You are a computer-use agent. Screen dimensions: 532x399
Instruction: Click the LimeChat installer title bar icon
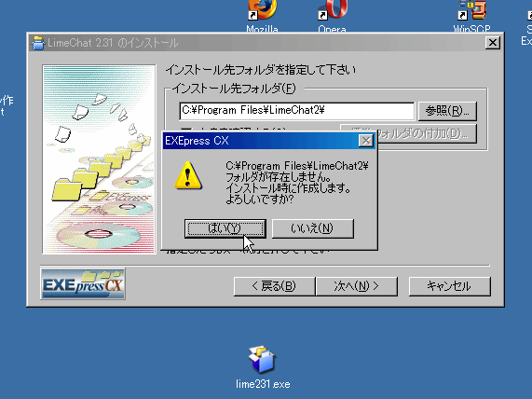(x=38, y=43)
